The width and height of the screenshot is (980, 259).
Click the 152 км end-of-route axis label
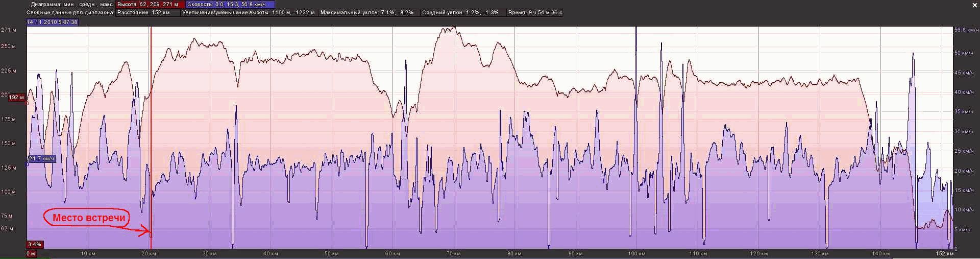click(x=943, y=254)
